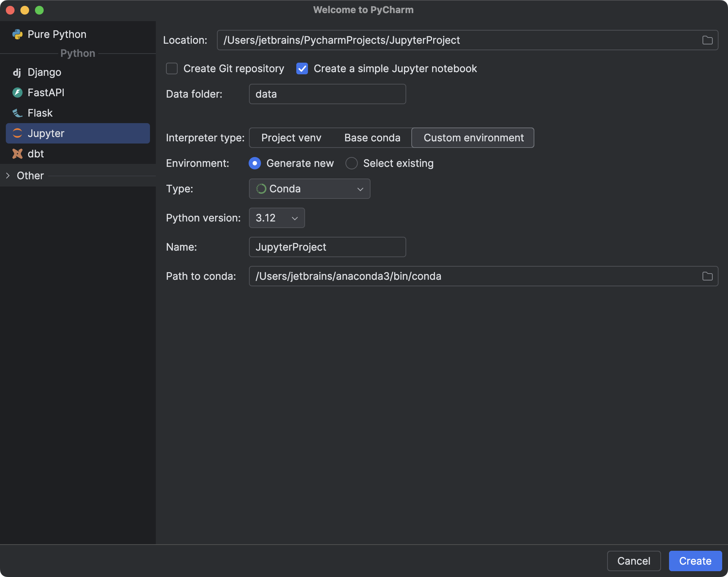Select the Jupyter project type icon
This screenshot has height=577, width=728.
pos(17,133)
